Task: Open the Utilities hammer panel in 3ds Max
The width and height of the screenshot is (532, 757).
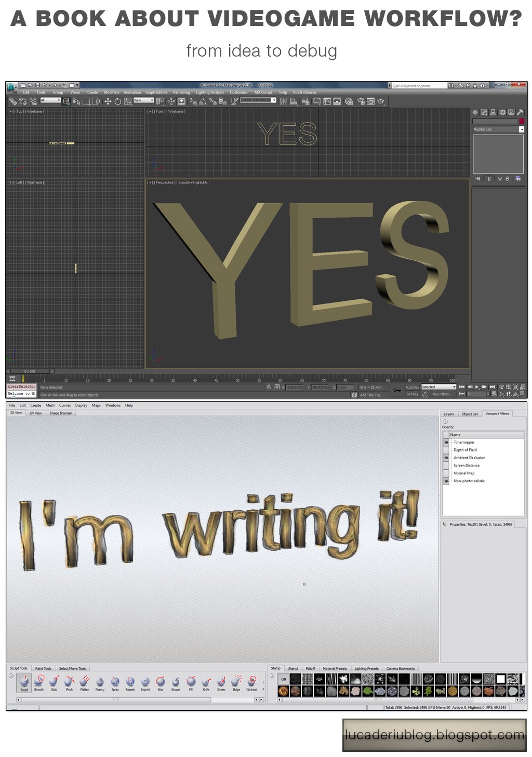Action: 520,112
